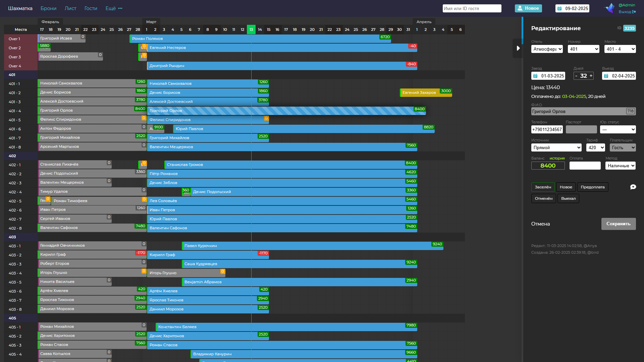Open the check-out date calendar icon

coord(606,76)
